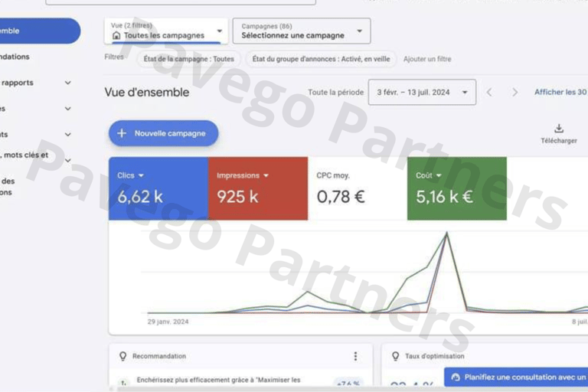Image resolution: width=588 pixels, height=392 pixels.
Task: Click the 'État de la campagne : Toutes' filter chip
Action: [188, 59]
